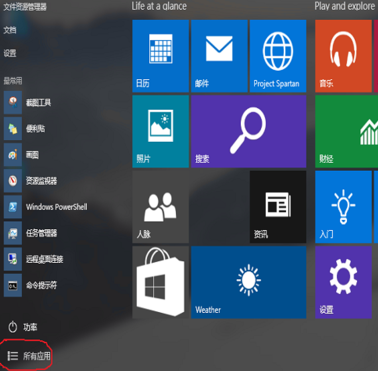378x371 pixels.
Task: Launch the Project Spartan browser tile
Action: (x=278, y=56)
